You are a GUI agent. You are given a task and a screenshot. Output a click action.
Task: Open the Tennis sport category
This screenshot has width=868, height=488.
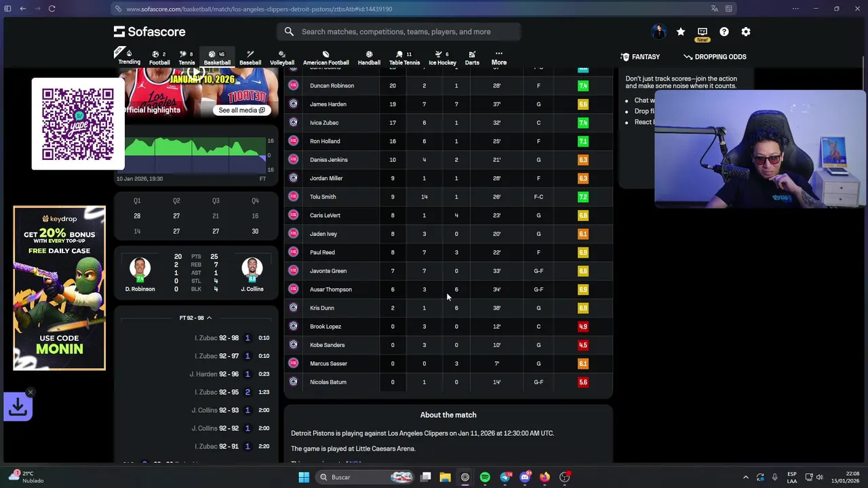pyautogui.click(x=186, y=58)
